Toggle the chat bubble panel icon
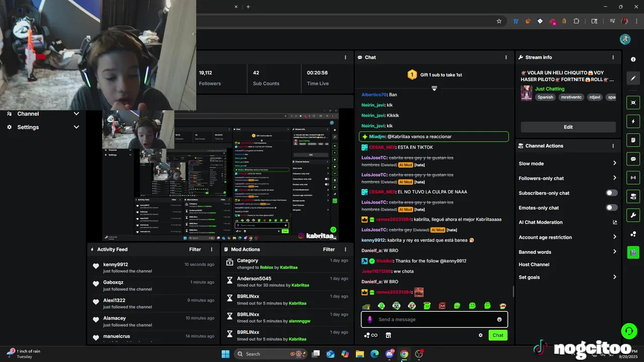This screenshot has height=362, width=644. click(x=633, y=159)
